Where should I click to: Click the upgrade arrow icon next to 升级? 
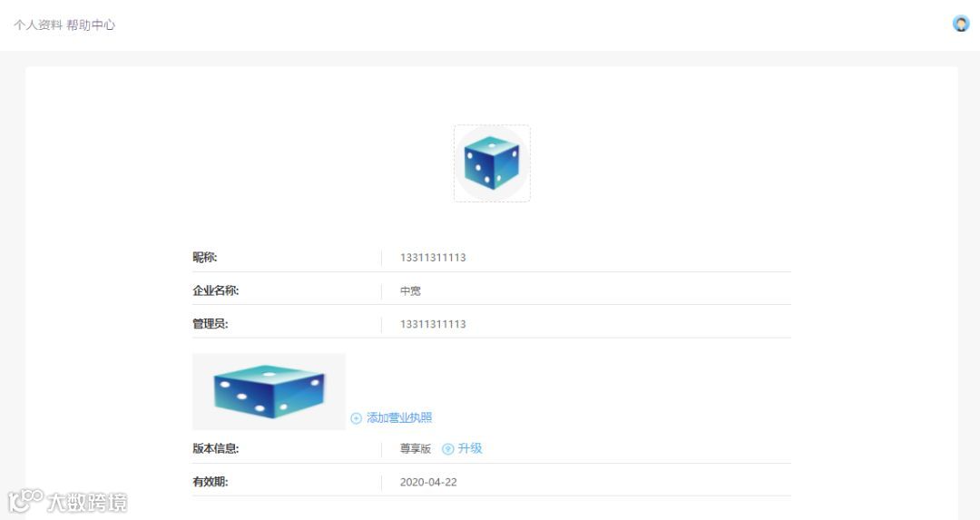coord(447,448)
